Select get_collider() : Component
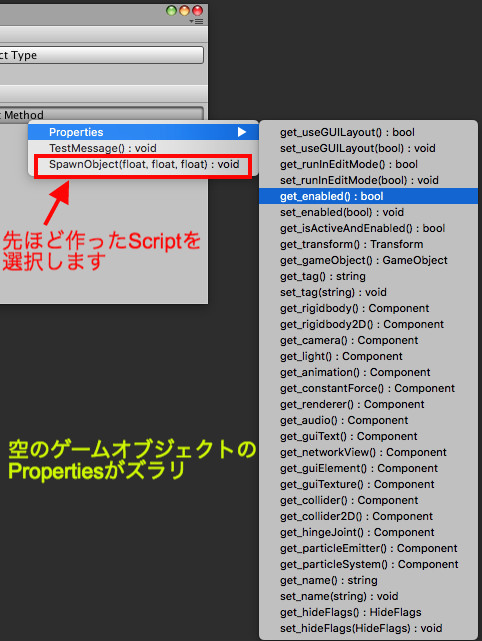482x641 pixels. point(368,500)
